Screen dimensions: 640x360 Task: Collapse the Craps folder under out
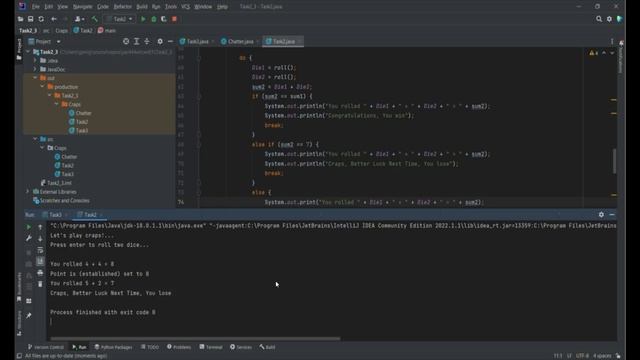57,104
